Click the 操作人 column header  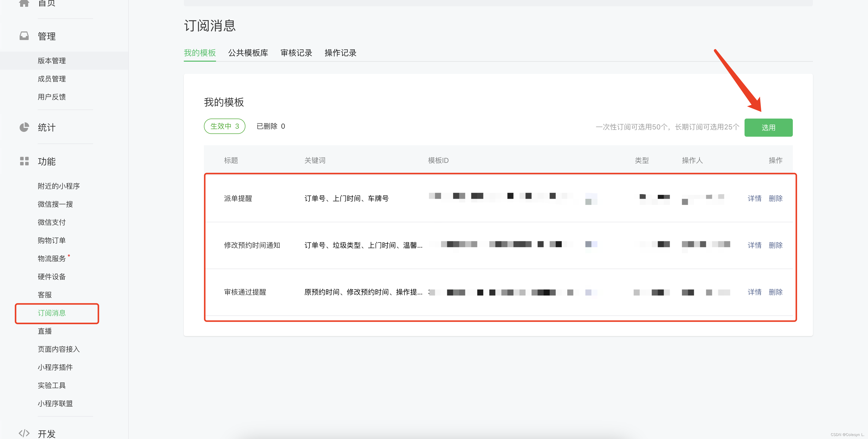692,161
